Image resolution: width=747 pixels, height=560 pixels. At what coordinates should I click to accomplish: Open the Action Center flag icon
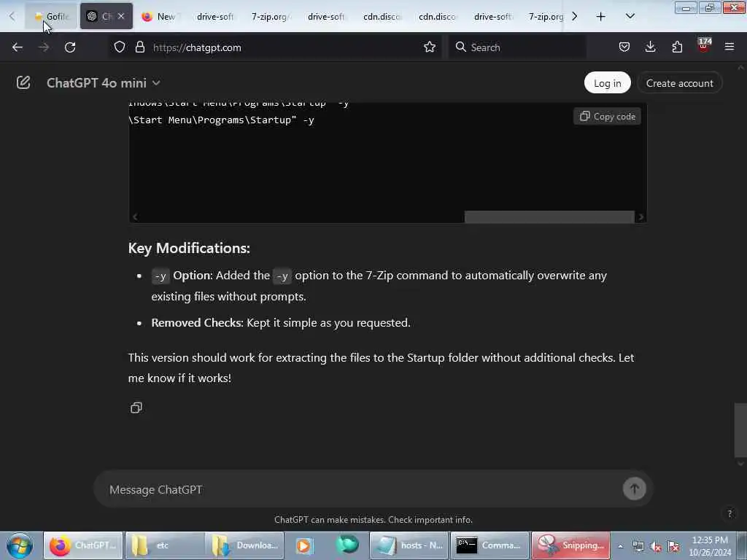673,547
